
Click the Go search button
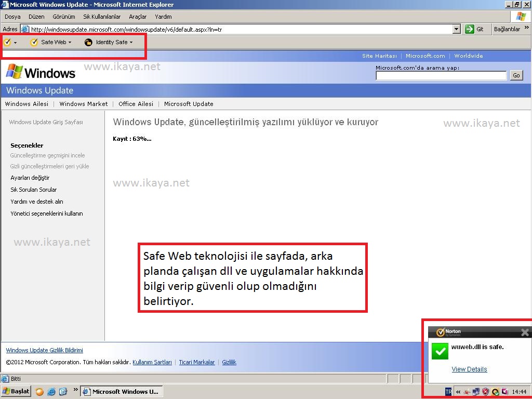(516, 75)
